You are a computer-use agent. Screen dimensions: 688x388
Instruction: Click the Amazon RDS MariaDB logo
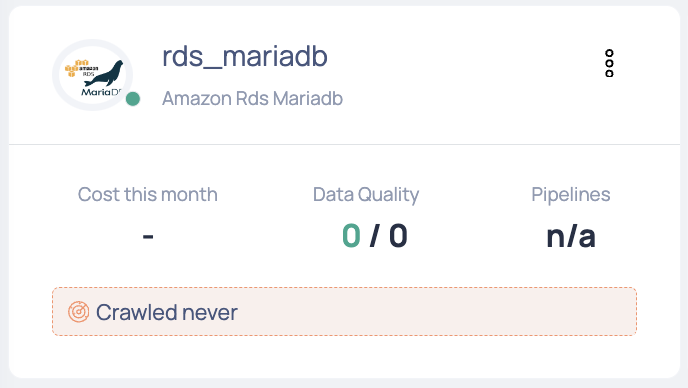pyautogui.click(x=93, y=75)
